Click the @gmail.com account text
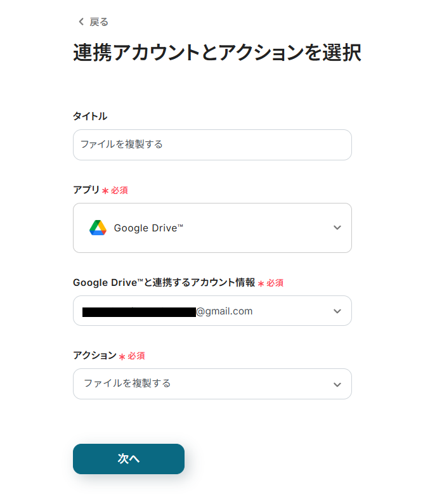This screenshot has width=423, height=504. coord(225,311)
